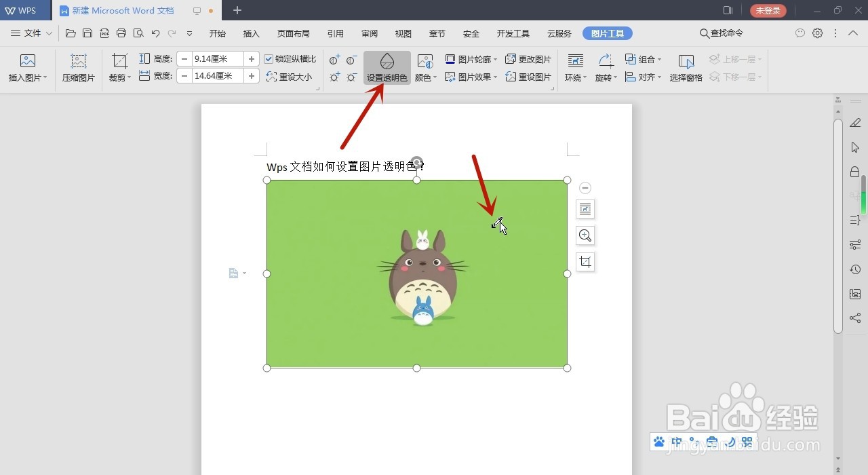The height and width of the screenshot is (475, 868).
Task: Open the Developer Tools (开发工具) tab
Action: [513, 33]
